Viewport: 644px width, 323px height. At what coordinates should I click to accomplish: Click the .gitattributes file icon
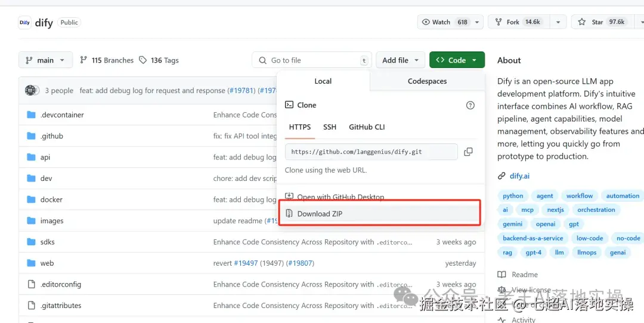click(x=31, y=305)
